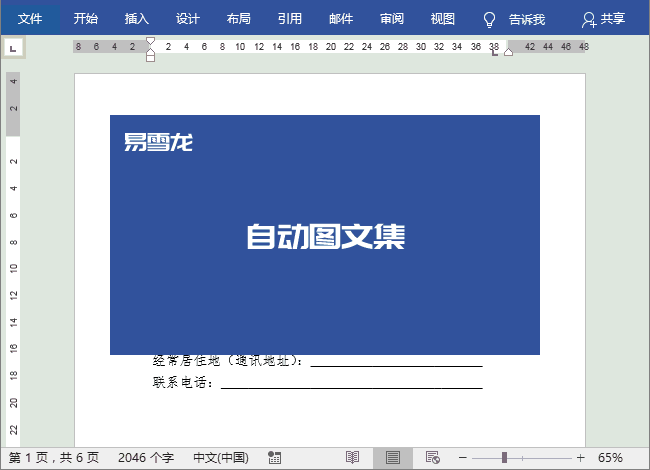This screenshot has width=650, height=470.
Task: Click the lightbulb Tell Me icon
Action: point(490,19)
